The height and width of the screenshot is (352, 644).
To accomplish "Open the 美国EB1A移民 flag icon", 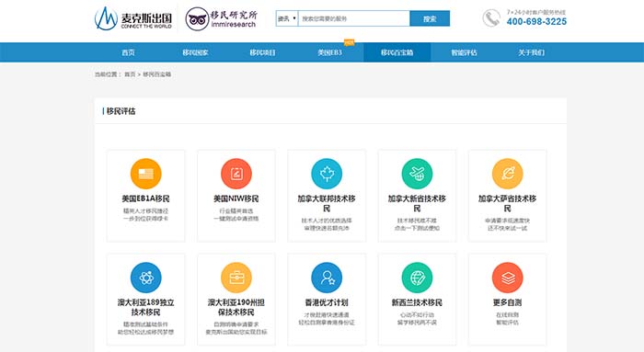I will pos(145,174).
